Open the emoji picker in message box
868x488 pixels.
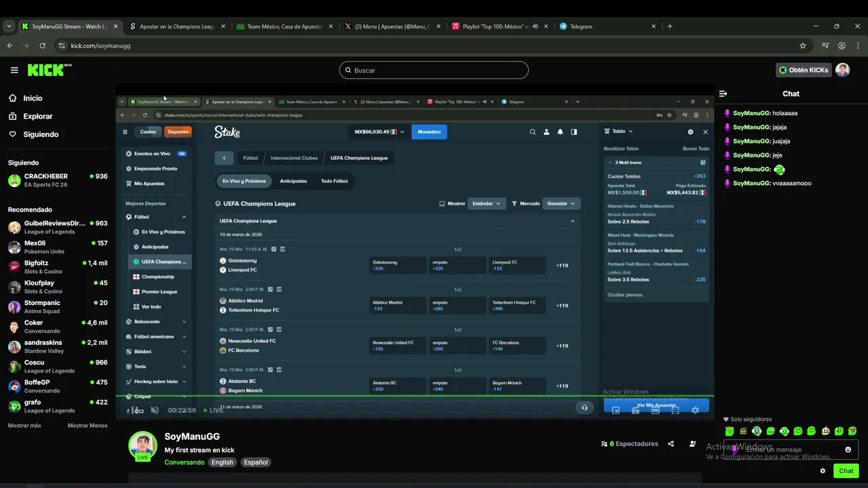(848, 449)
